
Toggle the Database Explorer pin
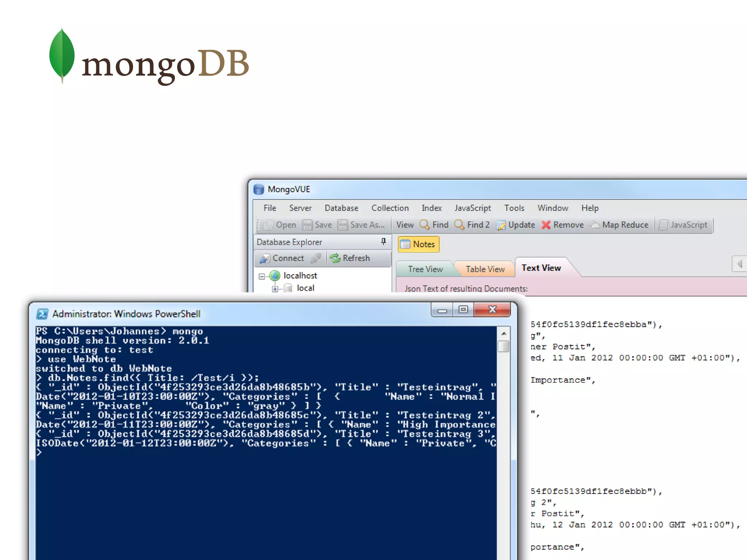coord(383,241)
